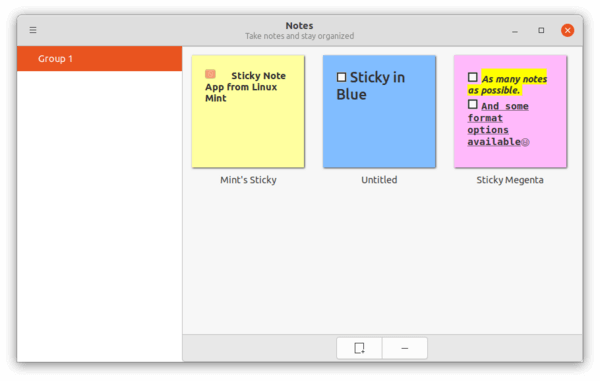Click the 'Sticky Megenta' note title
The width and height of the screenshot is (600, 381).
pyautogui.click(x=510, y=180)
